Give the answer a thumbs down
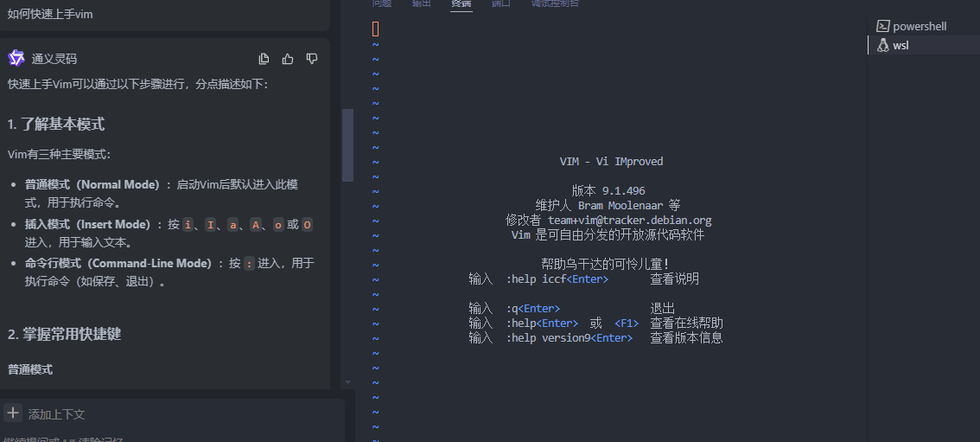This screenshot has width=980, height=442. [x=312, y=59]
